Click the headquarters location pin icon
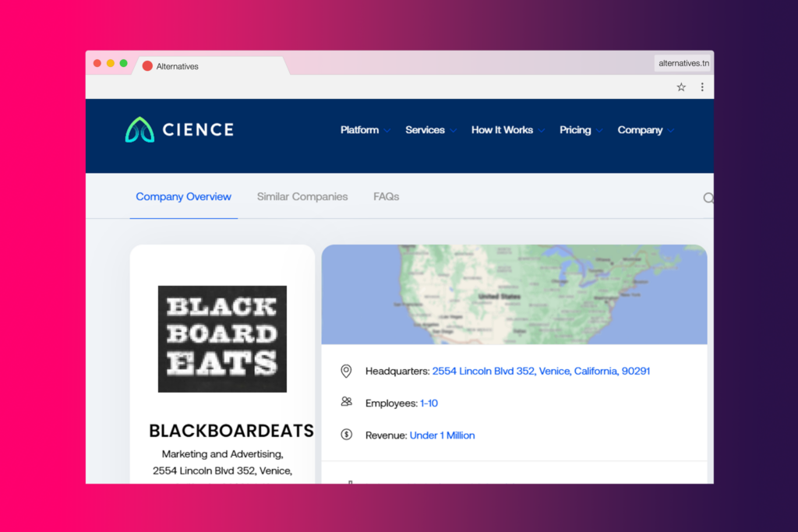The height and width of the screenshot is (532, 798). 346,371
